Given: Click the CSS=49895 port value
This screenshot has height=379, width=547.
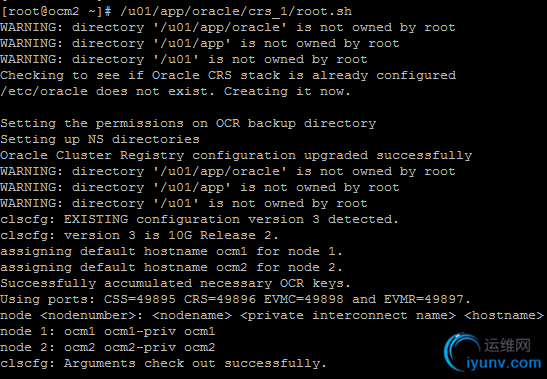Looking at the screenshot, I should coord(140,299).
